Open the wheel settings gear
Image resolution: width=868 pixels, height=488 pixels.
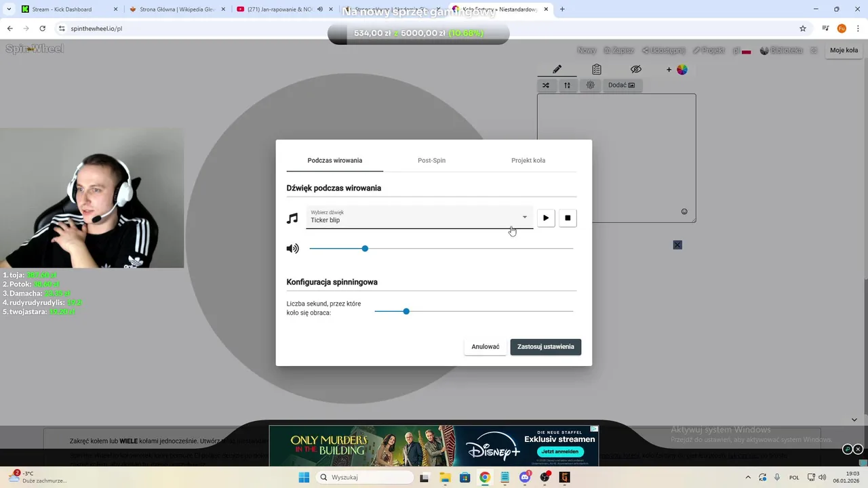click(x=591, y=85)
